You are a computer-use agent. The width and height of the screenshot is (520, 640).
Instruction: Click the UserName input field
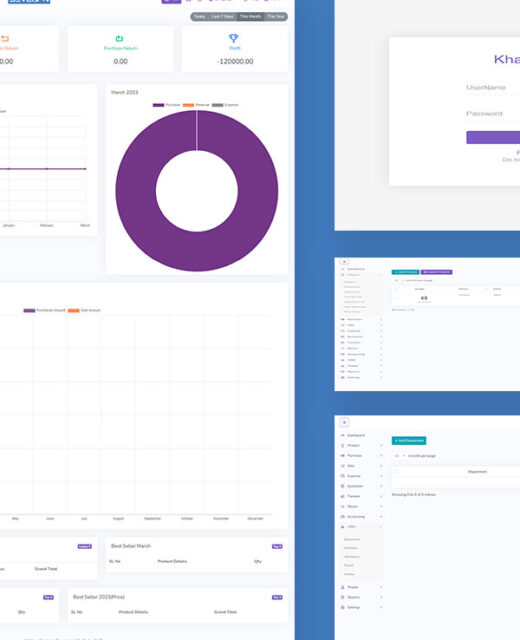click(493, 88)
